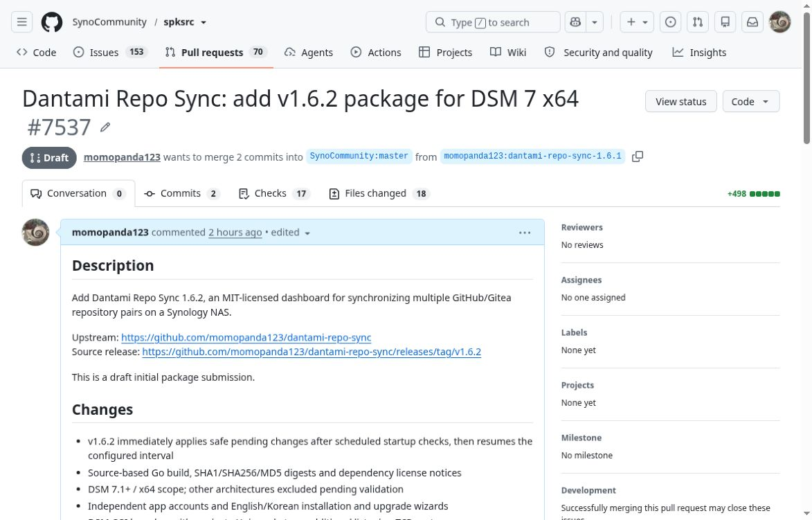Click the Assignees sidebar heading
The width and height of the screenshot is (812, 520).
(x=581, y=280)
